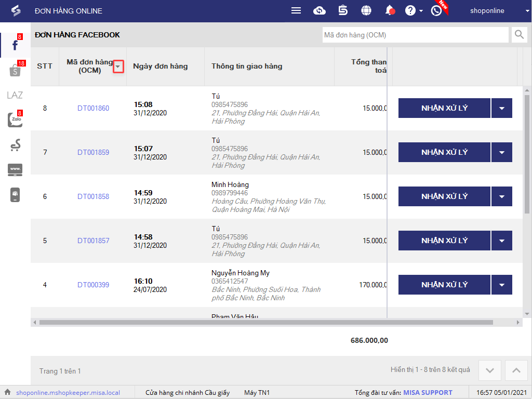Click the search magnifier button
Image resolution: width=532 pixels, height=399 pixels.
(x=519, y=35)
